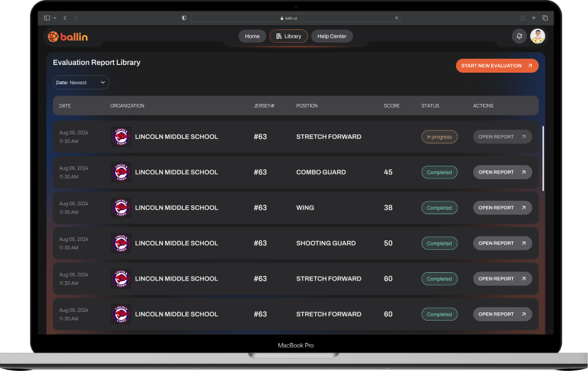This screenshot has height=371, width=588.
Task: Click the ORGANIZATION column header
Action: 127,106
